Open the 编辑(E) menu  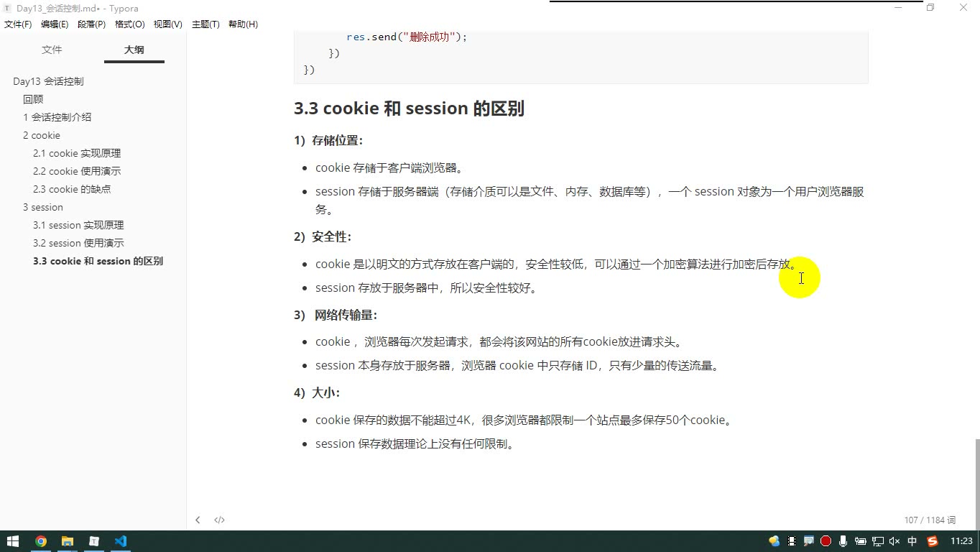click(x=55, y=24)
